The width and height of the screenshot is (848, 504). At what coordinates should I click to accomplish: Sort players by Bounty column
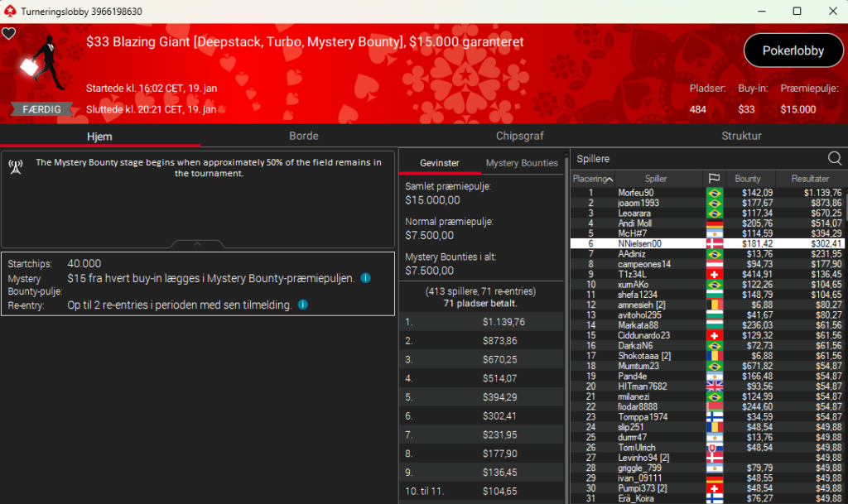[x=747, y=179]
